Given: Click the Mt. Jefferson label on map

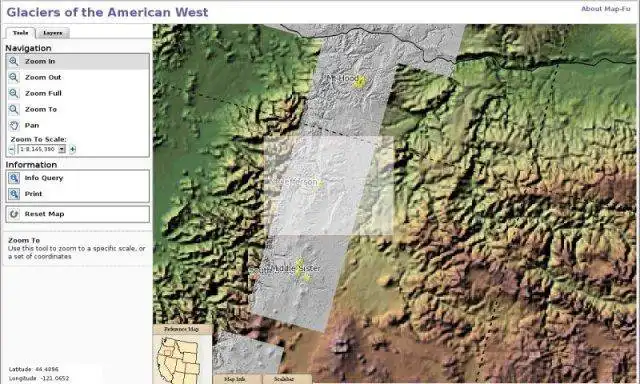Looking at the screenshot, I should 296,182.
